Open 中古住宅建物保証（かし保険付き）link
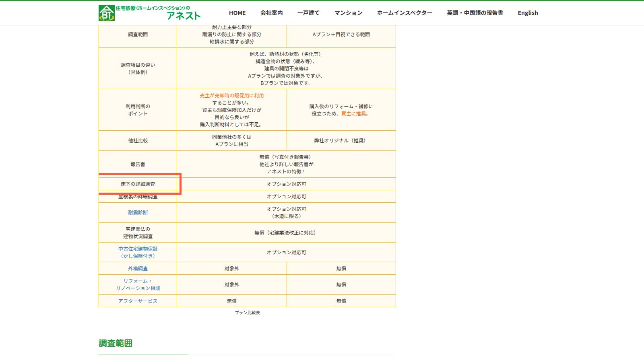This screenshot has width=644, height=362. point(138,252)
